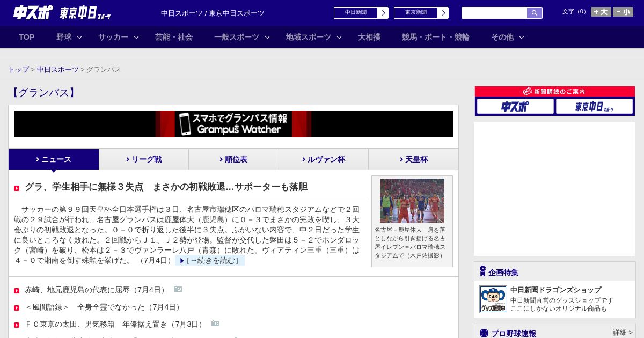Click camera icon next to ＦＣ東京 article
Viewport: 644px width, 338px height.
pyautogui.click(x=216, y=324)
